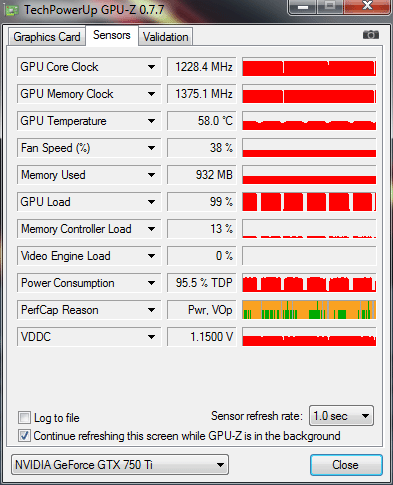Click the GPU Load history graph

coord(309,202)
